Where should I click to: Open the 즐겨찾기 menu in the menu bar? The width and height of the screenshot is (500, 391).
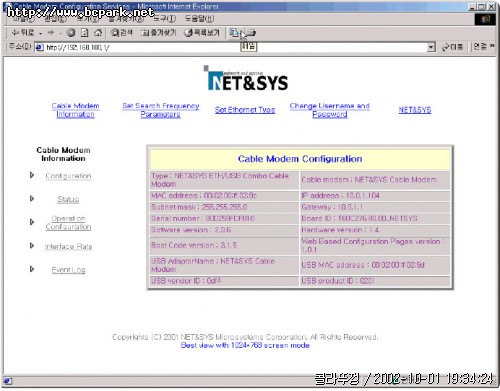(x=127, y=19)
